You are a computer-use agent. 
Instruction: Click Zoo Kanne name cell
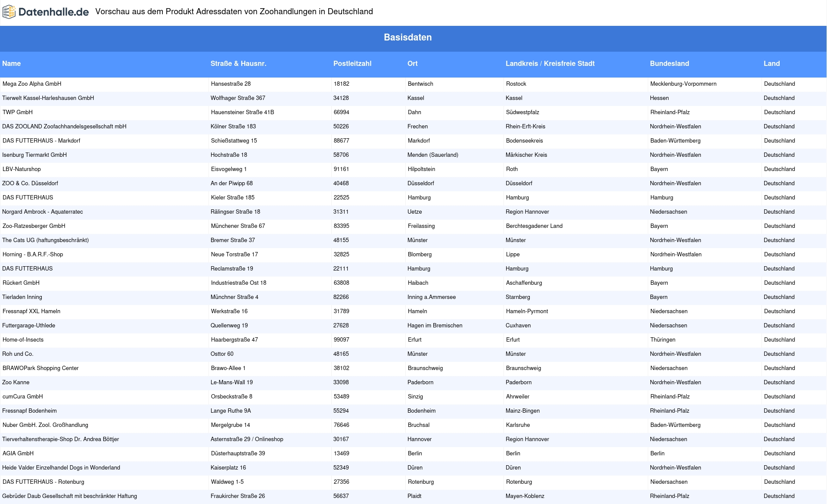click(16, 383)
